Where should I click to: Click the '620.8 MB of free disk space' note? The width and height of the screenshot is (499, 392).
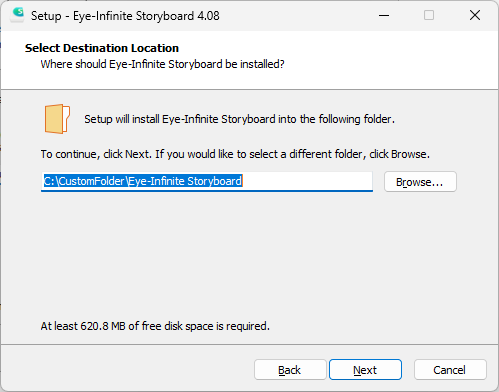[x=155, y=326]
